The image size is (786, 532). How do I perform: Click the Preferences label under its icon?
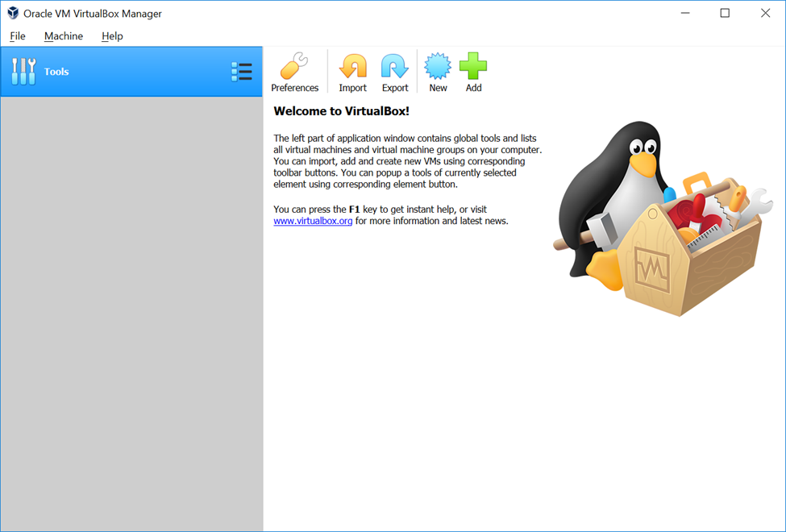pyautogui.click(x=294, y=87)
